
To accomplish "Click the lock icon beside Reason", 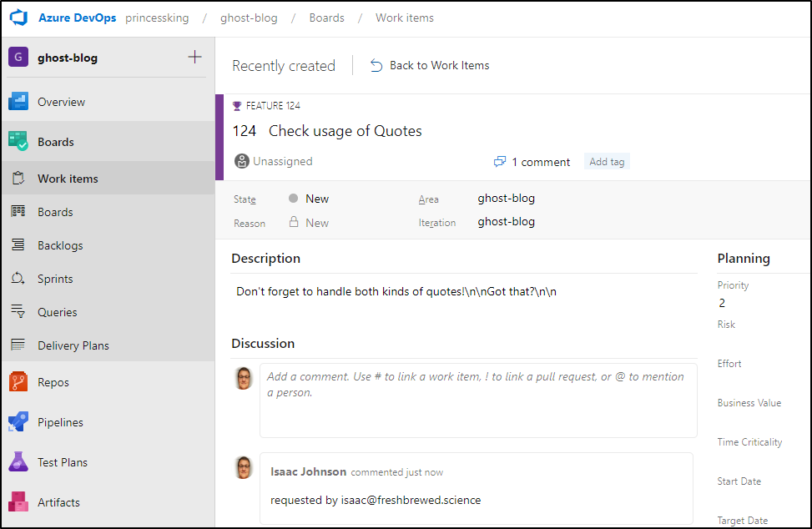I will [x=294, y=222].
